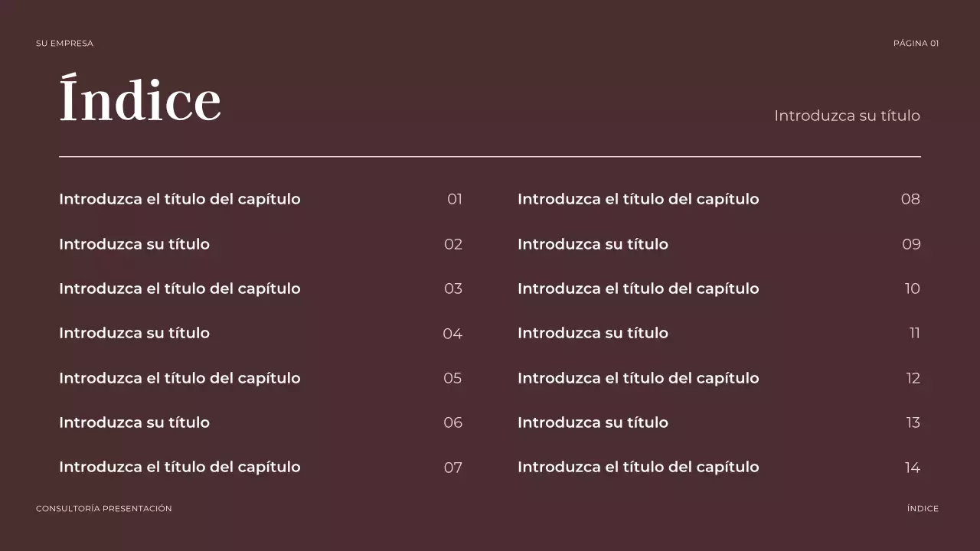Select the page number 14
The height and width of the screenshot is (551, 980).
(x=912, y=468)
